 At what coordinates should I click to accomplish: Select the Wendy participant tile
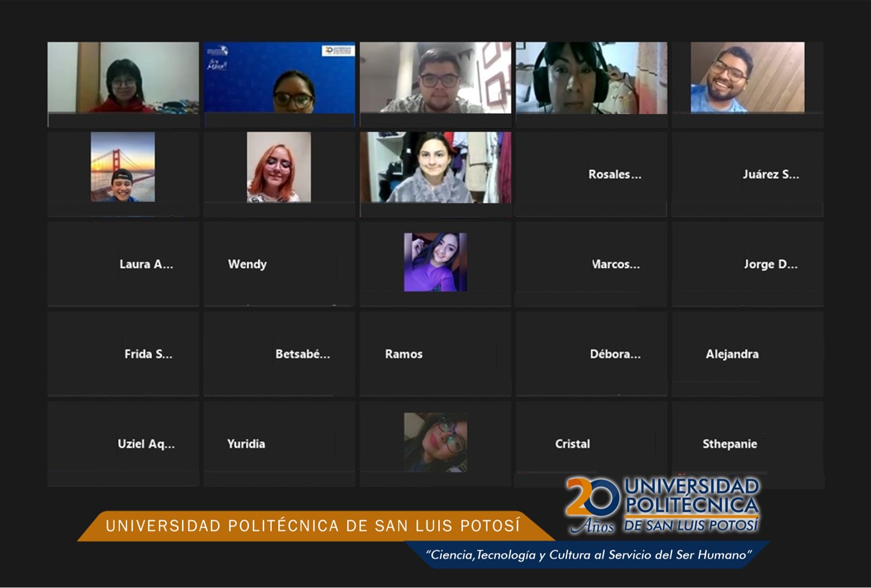(x=279, y=264)
